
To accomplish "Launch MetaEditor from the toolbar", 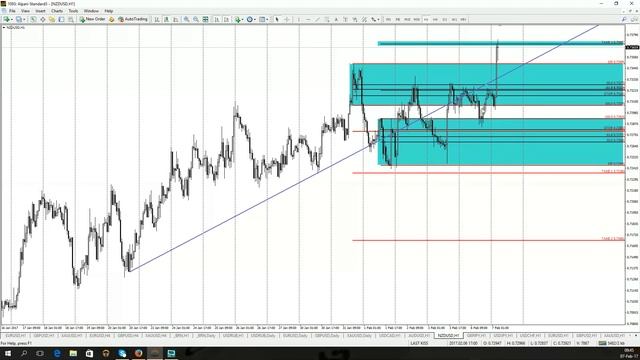I will [x=111, y=19].
